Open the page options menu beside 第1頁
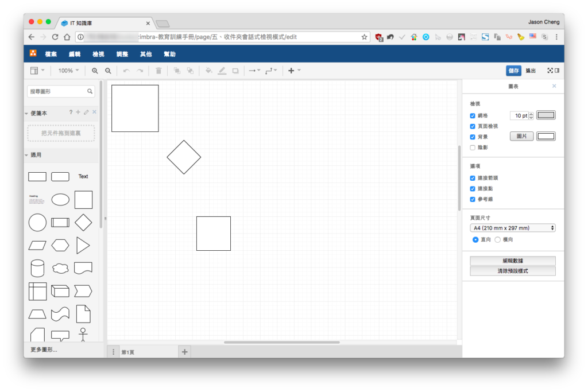The image size is (588, 392). (113, 352)
